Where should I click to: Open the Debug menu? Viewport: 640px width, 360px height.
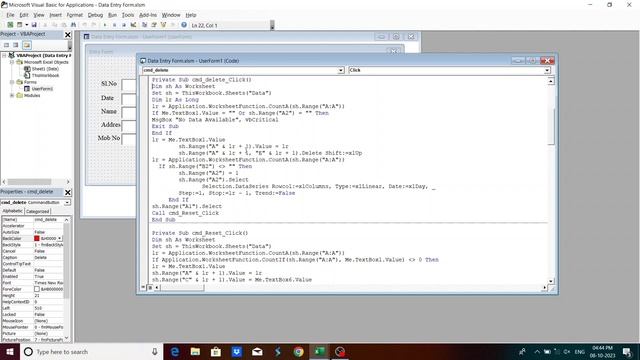pos(95,15)
